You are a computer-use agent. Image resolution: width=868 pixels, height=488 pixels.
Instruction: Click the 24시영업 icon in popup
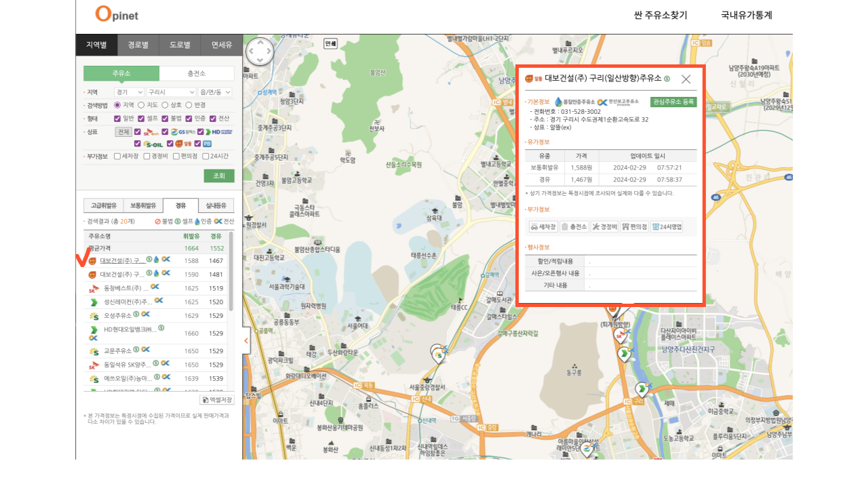click(x=667, y=227)
